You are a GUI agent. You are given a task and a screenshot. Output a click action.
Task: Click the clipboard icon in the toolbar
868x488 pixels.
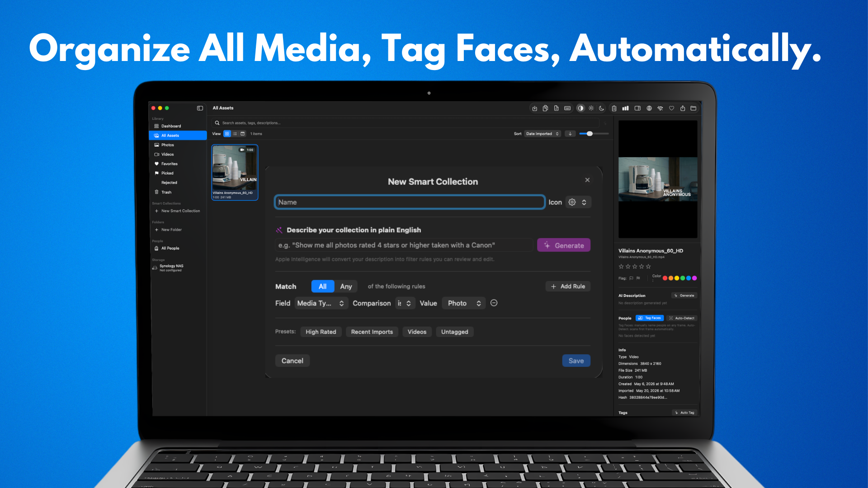click(614, 108)
